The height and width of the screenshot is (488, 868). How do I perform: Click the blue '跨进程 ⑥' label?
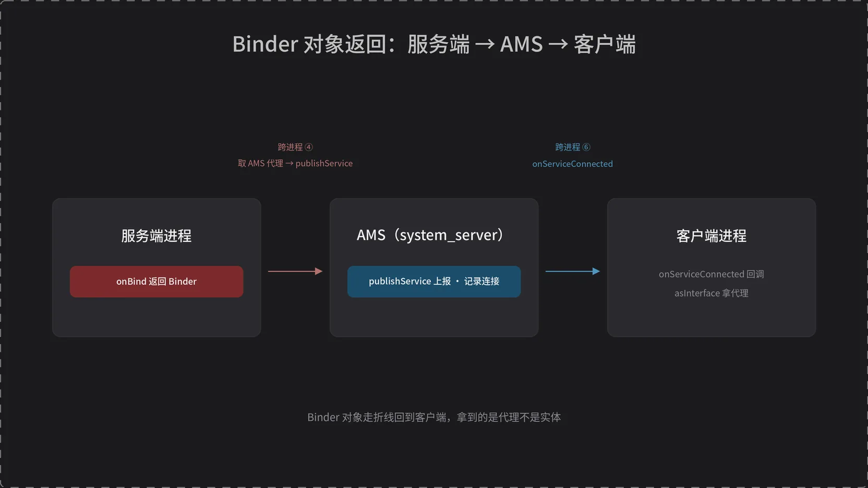pyautogui.click(x=573, y=147)
